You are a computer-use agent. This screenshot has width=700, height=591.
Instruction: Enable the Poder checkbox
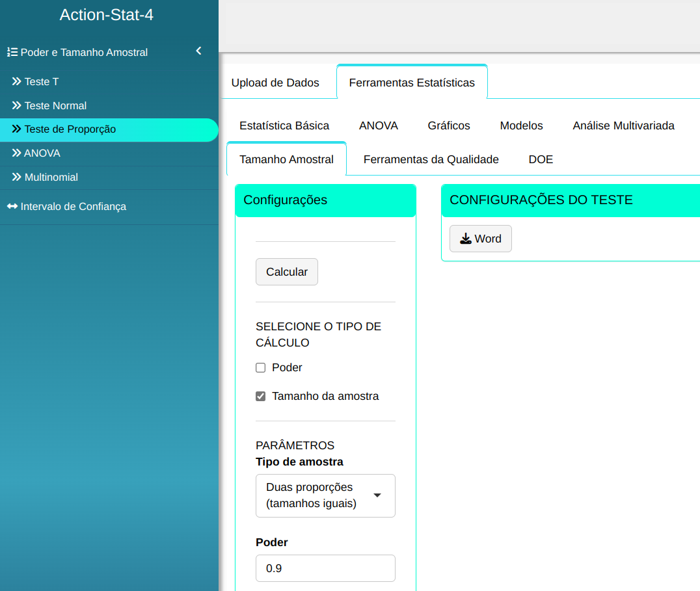[x=261, y=368]
